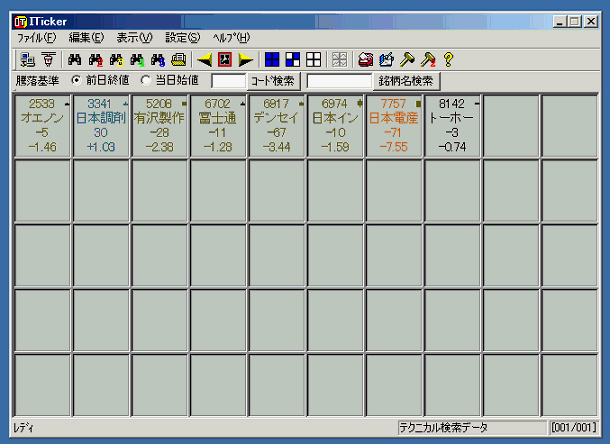Select the 6974 日本イン ticker cell
This screenshot has height=444, width=610.
335,126
